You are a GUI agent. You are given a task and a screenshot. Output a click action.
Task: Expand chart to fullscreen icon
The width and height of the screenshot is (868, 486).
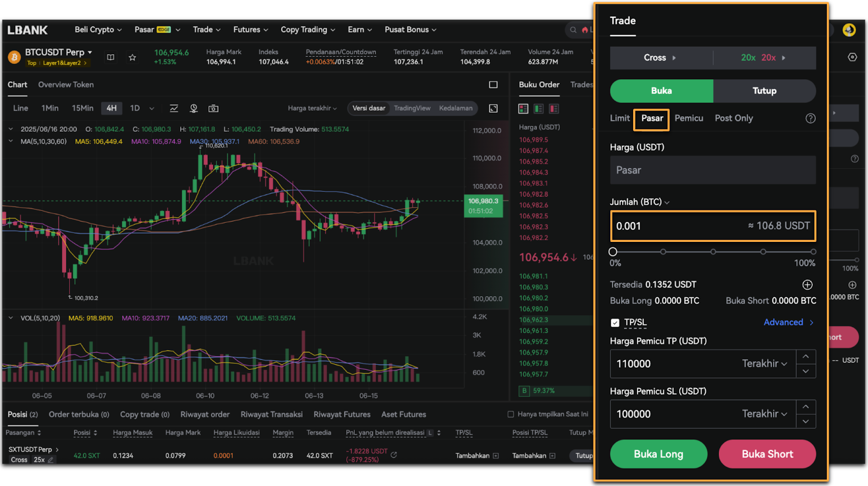[x=493, y=108]
